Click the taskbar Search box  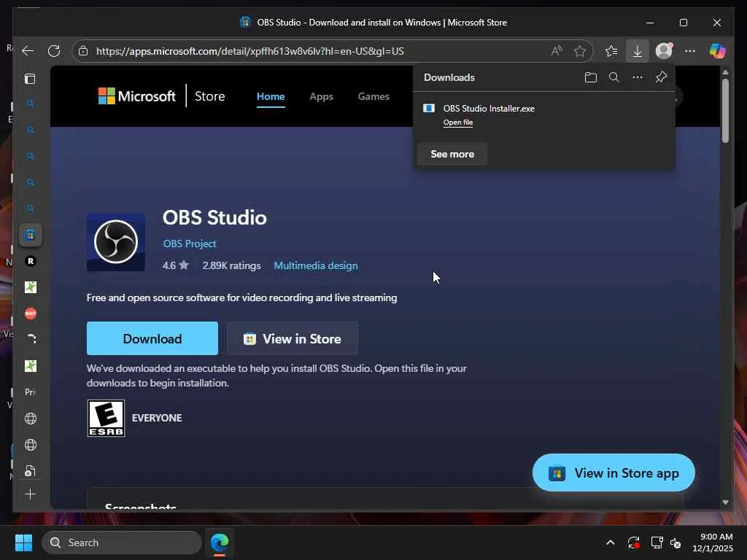122,542
